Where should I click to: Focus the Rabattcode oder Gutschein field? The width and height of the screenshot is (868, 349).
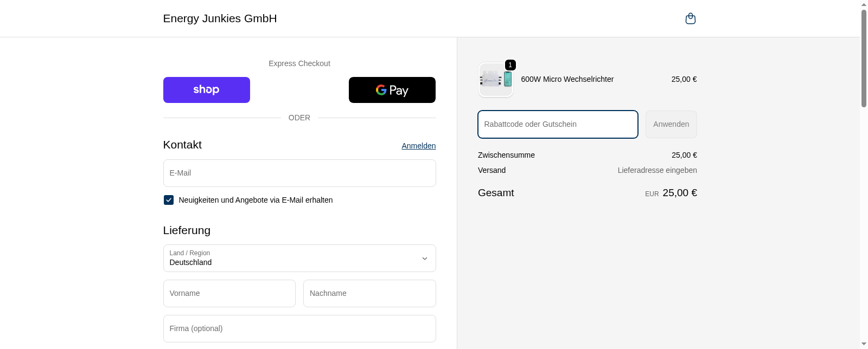coord(557,125)
